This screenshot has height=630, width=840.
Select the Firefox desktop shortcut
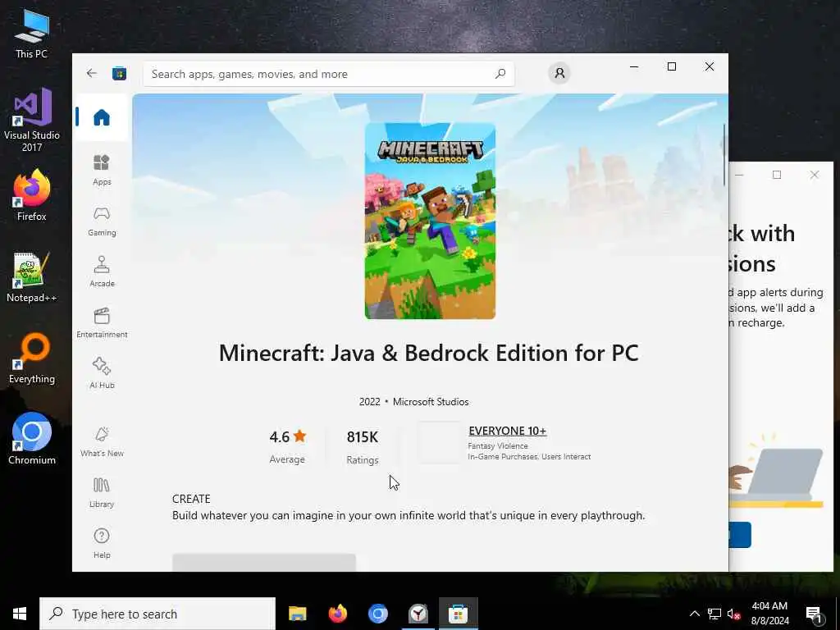[x=32, y=195]
